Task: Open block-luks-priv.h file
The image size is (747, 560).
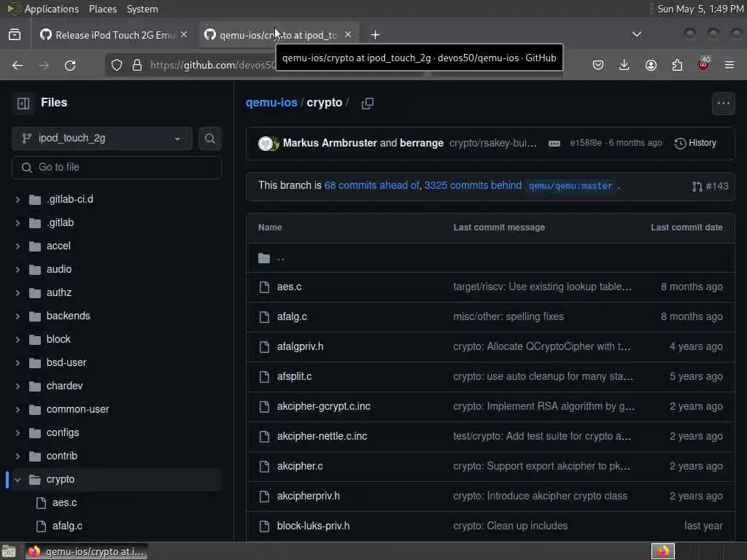Action: [x=313, y=526]
